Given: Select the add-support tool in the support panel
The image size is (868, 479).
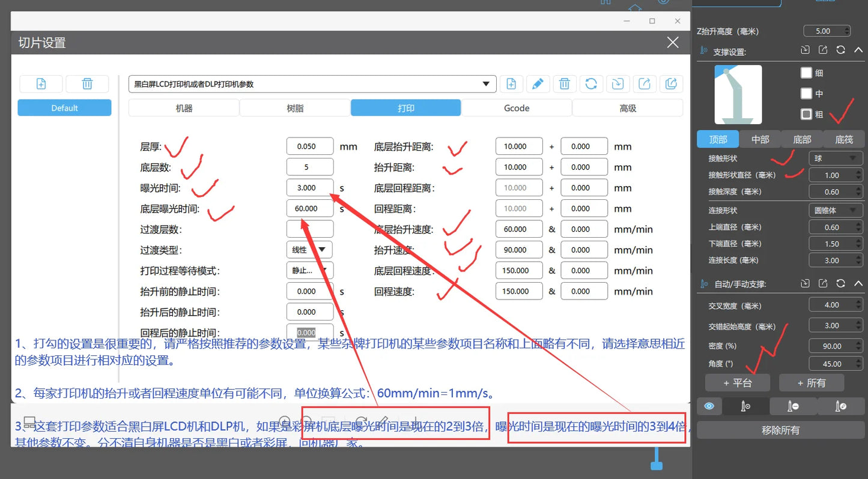Looking at the screenshot, I should [745, 406].
